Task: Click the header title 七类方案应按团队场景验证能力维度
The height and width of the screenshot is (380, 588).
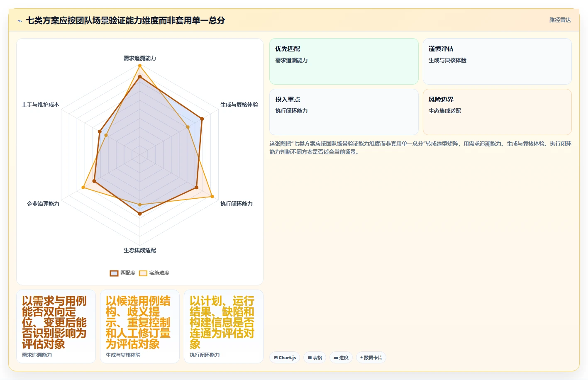Action: [x=125, y=20]
